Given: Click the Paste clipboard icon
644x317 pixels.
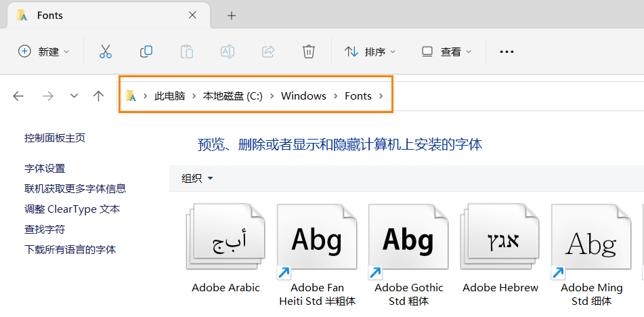Looking at the screenshot, I should tap(187, 51).
